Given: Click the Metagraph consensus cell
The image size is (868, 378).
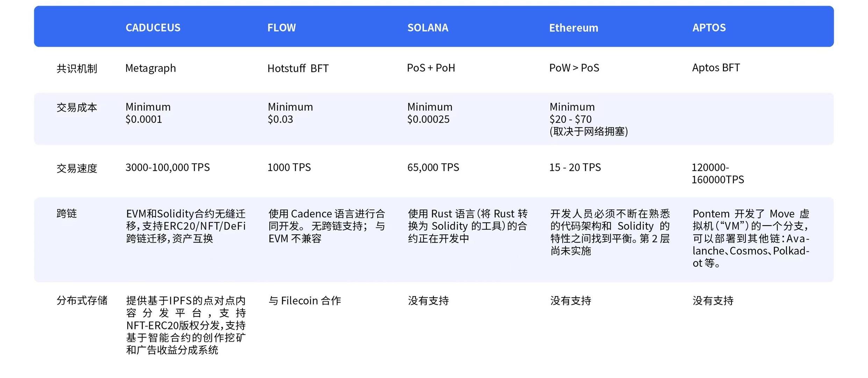Looking at the screenshot, I should point(150,68).
